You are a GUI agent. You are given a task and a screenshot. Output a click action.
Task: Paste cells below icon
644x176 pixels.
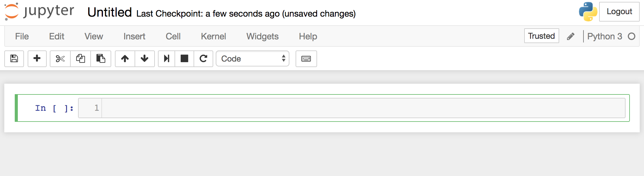coord(101,58)
